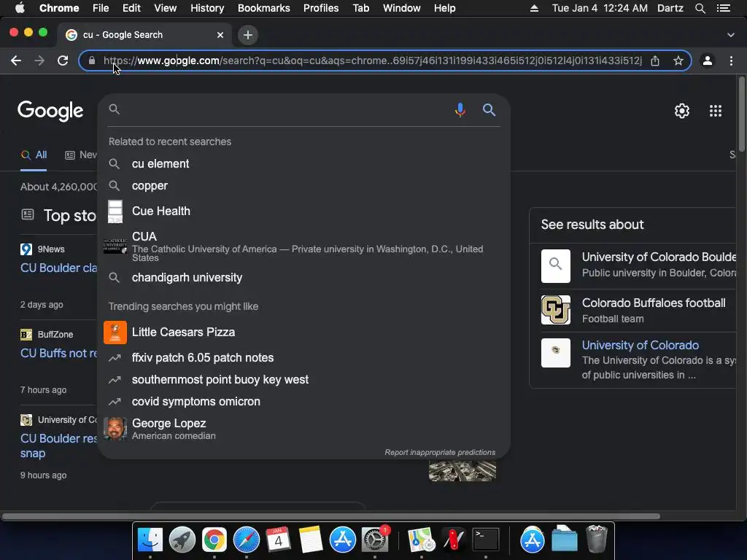Open the Apple menu
Image resolution: width=747 pixels, height=560 pixels.
click(20, 8)
